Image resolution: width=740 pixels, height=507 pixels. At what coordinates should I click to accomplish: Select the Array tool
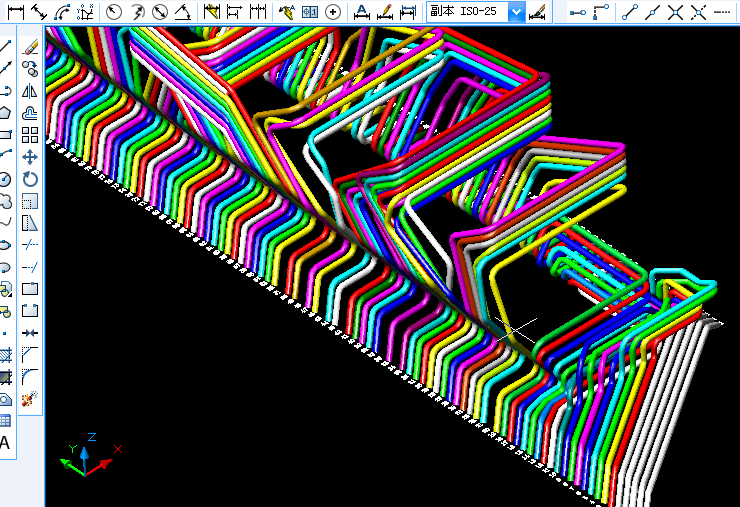[x=30, y=135]
